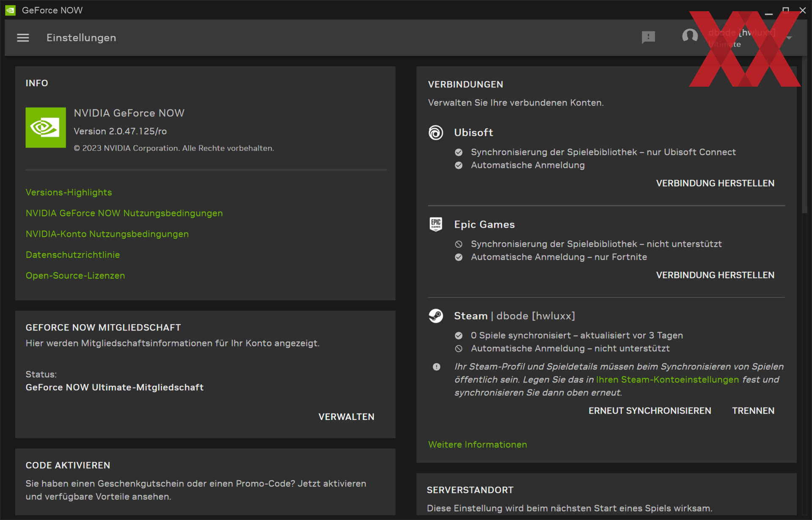Click the Epic Games logo icon
The height and width of the screenshot is (520, 812).
pyautogui.click(x=436, y=224)
